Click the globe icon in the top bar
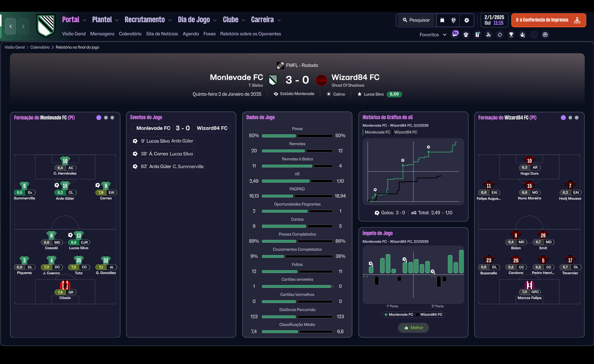 453,20
